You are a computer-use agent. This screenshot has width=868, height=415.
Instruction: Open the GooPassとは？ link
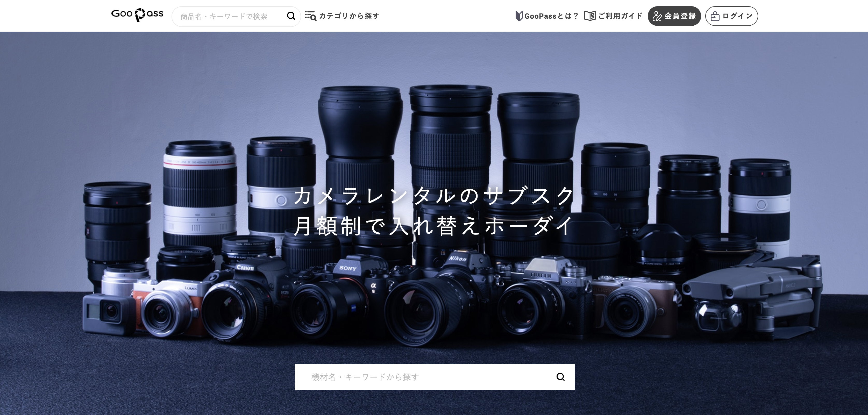click(551, 16)
